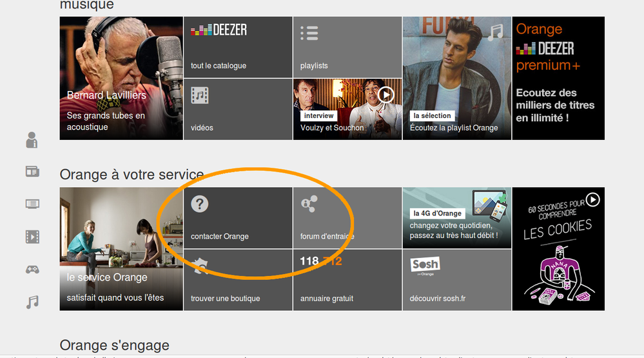Open la 4G d'Orange promotion tile
Screen dimensions: 644x358
456,218
